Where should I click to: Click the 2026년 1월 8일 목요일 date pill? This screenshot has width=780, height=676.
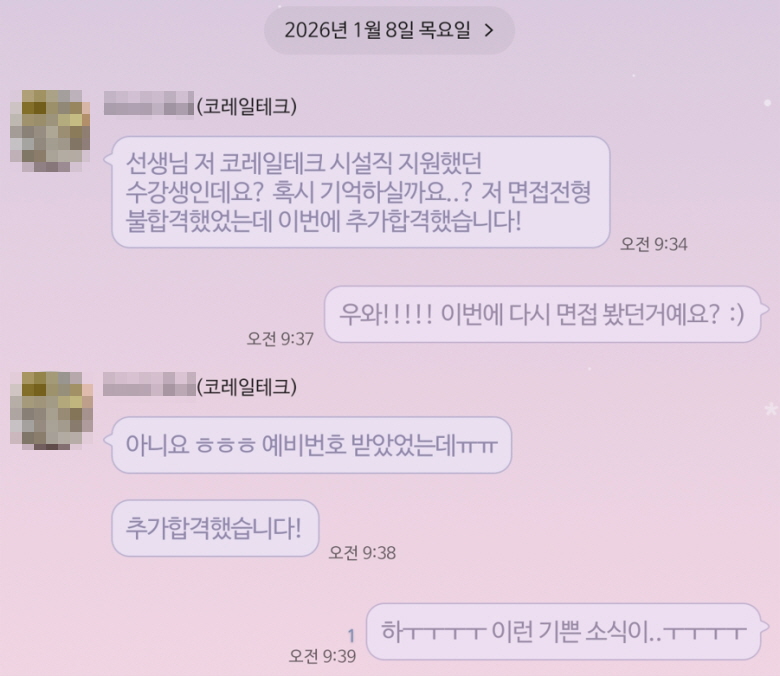[389, 30]
